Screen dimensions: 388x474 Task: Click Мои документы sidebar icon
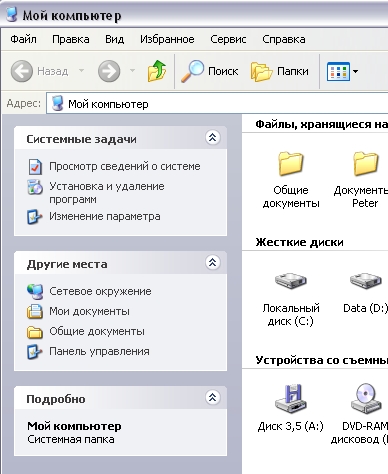pos(35,312)
